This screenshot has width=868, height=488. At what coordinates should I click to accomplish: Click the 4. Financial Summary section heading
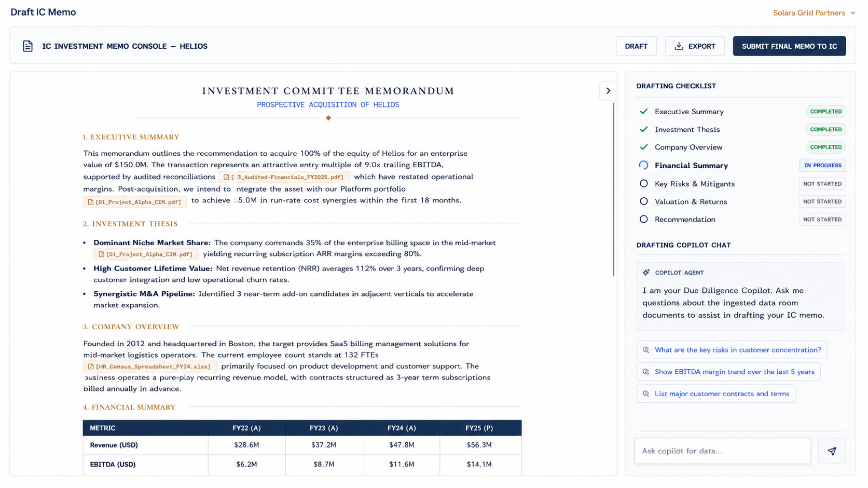coord(129,407)
